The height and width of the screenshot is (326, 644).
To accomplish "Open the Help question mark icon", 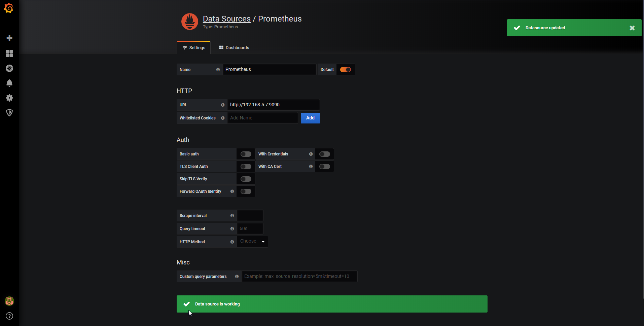I will (x=9, y=316).
